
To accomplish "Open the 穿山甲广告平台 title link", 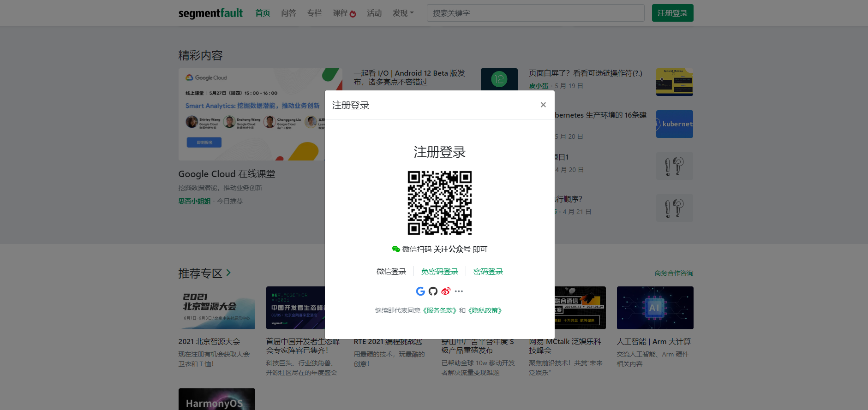I will [478, 346].
